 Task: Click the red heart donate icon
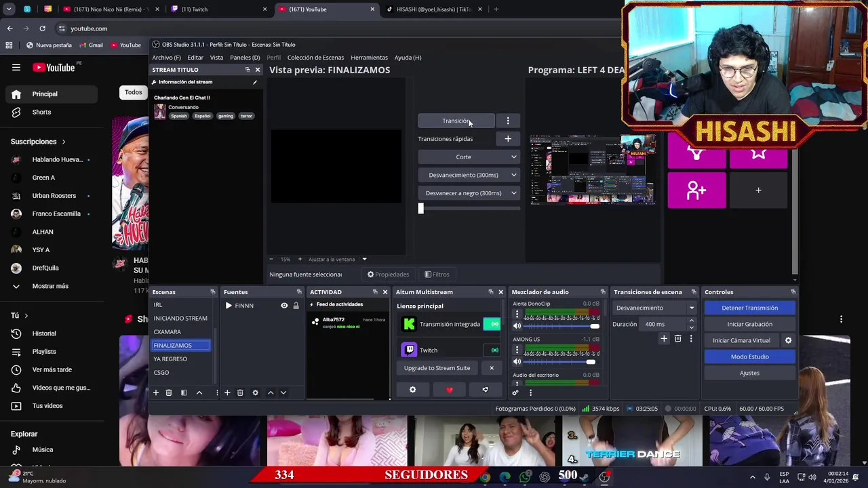coord(449,390)
